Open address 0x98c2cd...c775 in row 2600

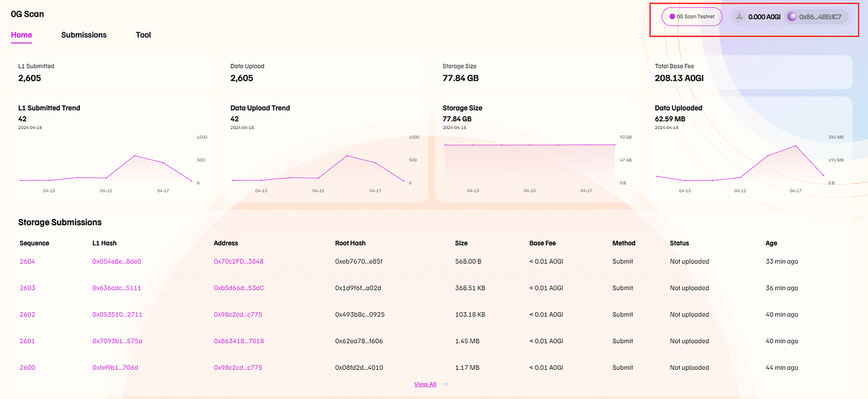click(238, 367)
